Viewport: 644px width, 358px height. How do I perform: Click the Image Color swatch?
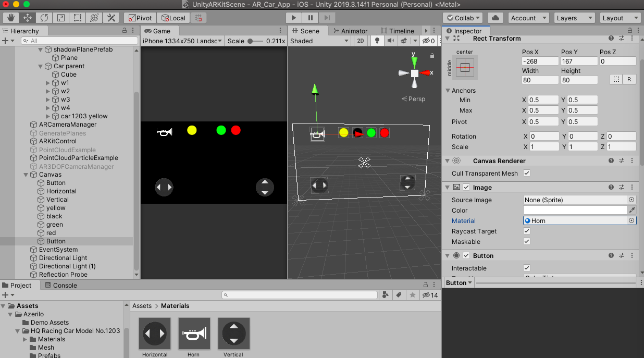point(575,211)
